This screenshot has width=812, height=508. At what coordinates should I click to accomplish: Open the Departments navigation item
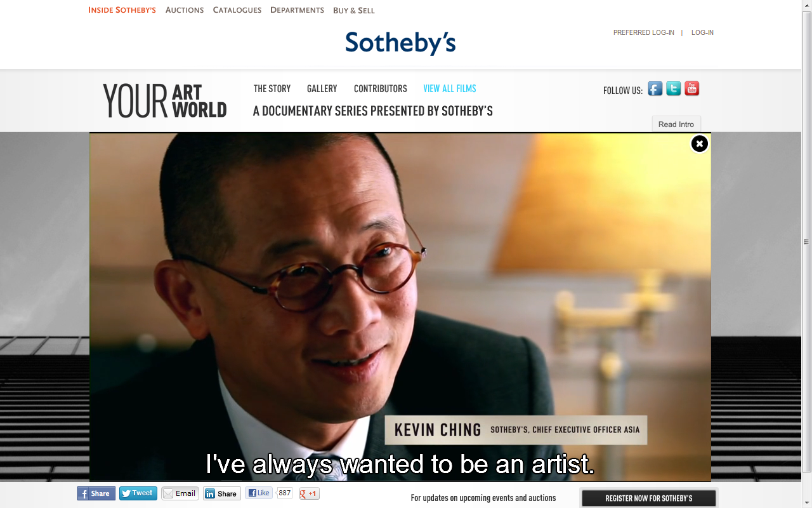[x=297, y=10]
